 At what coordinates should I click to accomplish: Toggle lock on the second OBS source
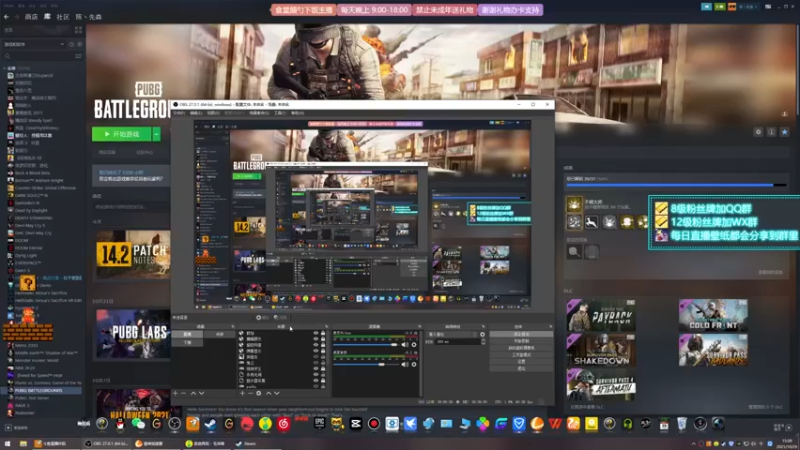(323, 339)
